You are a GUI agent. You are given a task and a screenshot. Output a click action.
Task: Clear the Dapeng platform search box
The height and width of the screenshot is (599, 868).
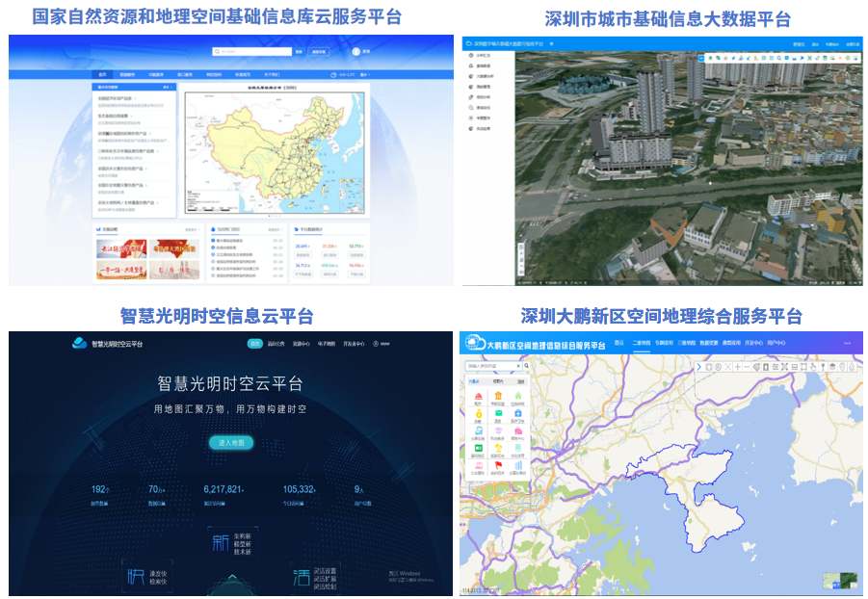click(518, 366)
